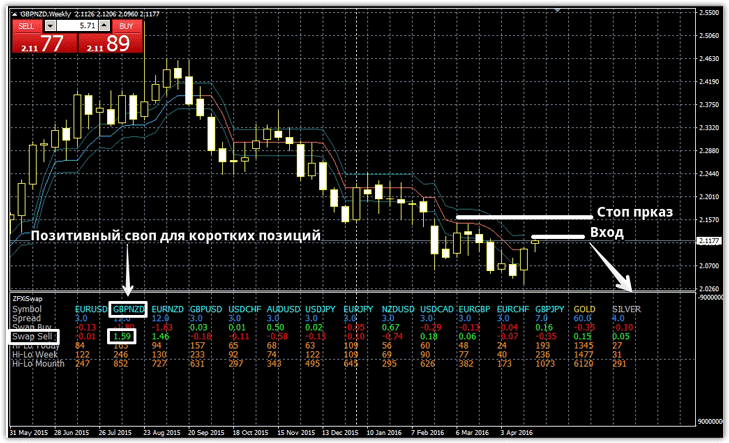729x443 pixels.
Task: Click the 'Вход' text label
Action: (x=608, y=233)
